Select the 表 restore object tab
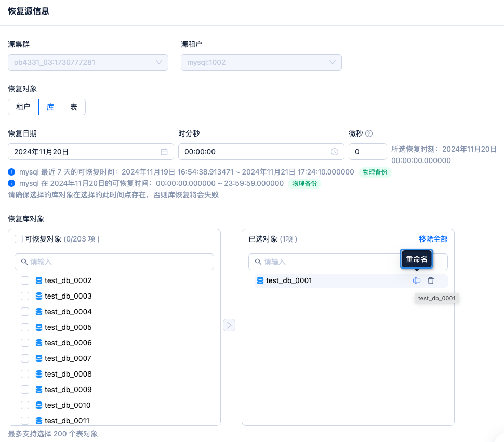The image size is (504, 442). click(x=74, y=107)
